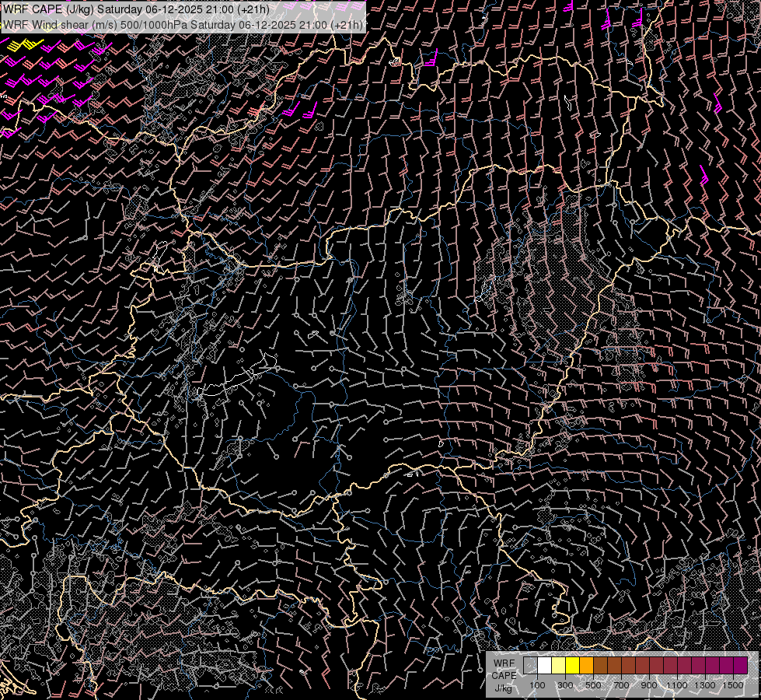761x700 pixels.
Task: Click the gray transparent swatch below 100
Action: pos(530,665)
